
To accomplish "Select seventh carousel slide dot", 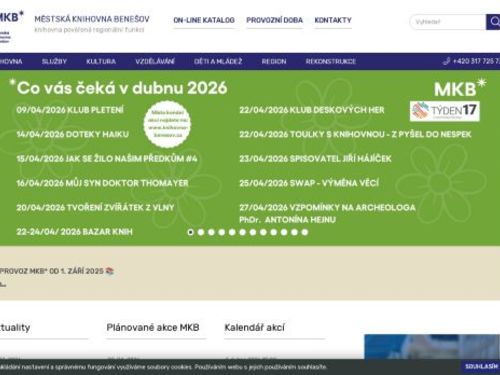I will tap(253, 232).
